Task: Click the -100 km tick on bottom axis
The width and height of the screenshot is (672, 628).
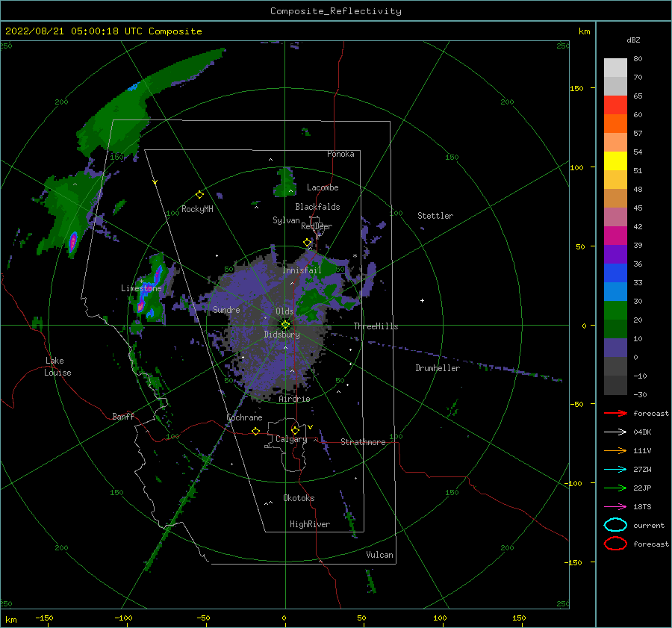Action: click(123, 618)
